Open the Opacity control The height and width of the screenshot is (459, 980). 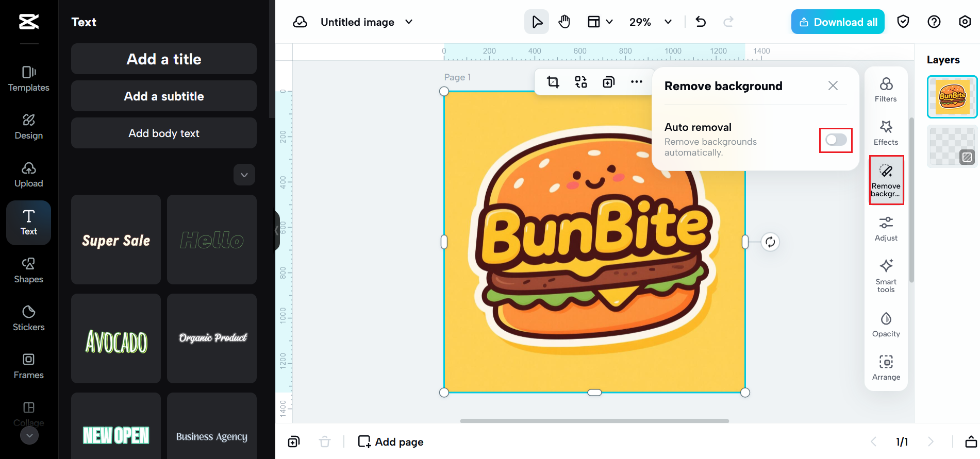tap(886, 325)
